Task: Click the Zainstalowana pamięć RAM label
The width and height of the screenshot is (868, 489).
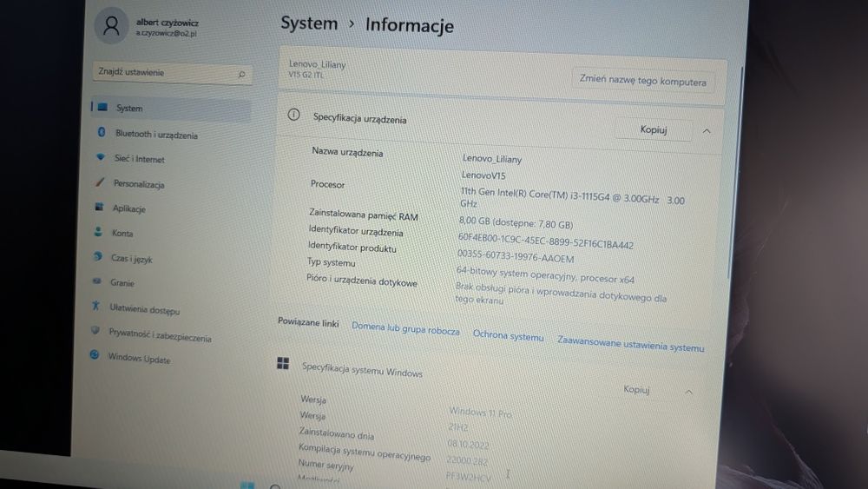Action: coord(363,215)
